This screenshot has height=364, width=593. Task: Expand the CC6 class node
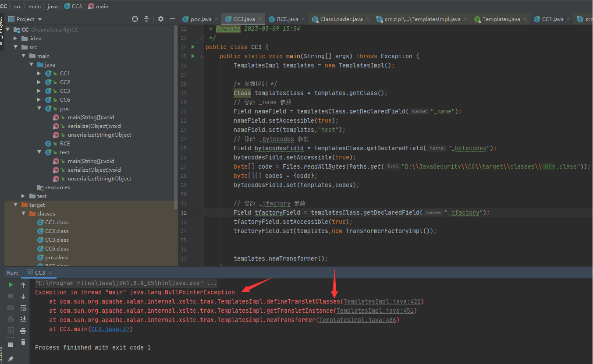39,100
